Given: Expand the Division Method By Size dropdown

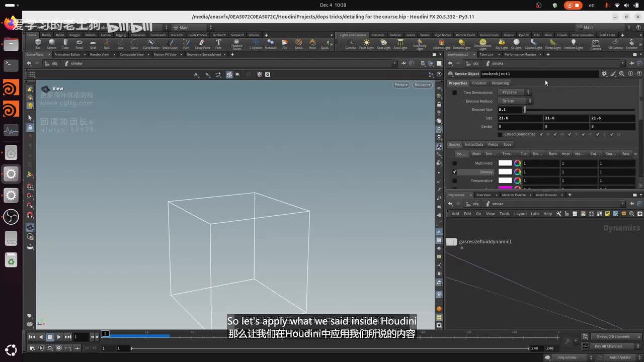Looking at the screenshot, I should (x=515, y=101).
